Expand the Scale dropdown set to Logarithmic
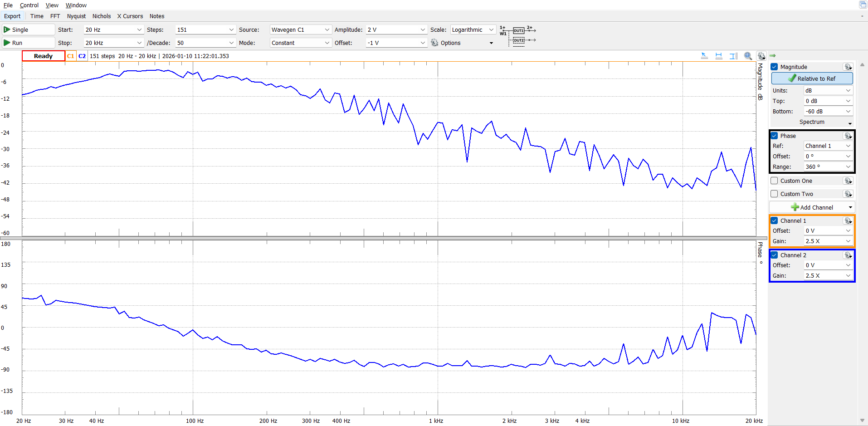This screenshot has height=426, width=868. coord(473,29)
